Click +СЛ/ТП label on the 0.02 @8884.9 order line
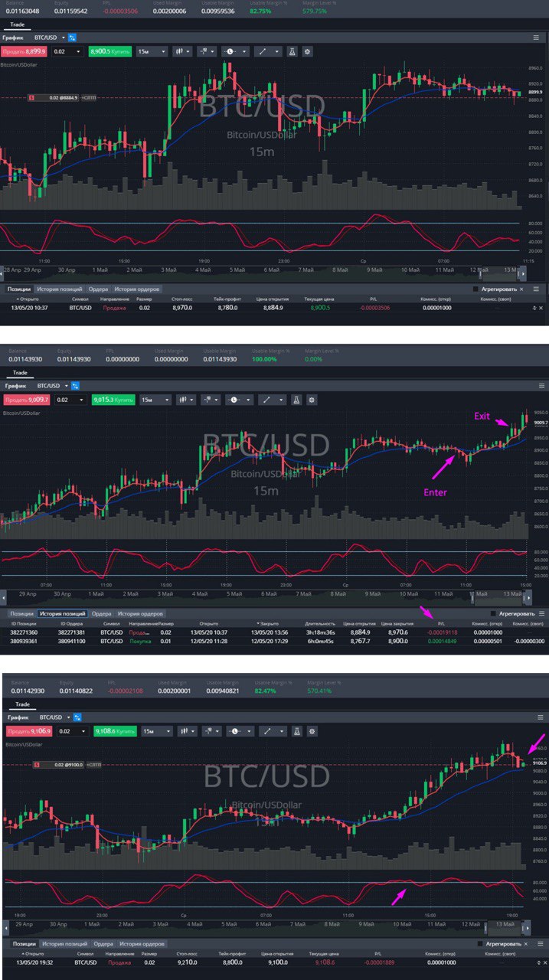This screenshot has height=980, width=549. point(90,97)
